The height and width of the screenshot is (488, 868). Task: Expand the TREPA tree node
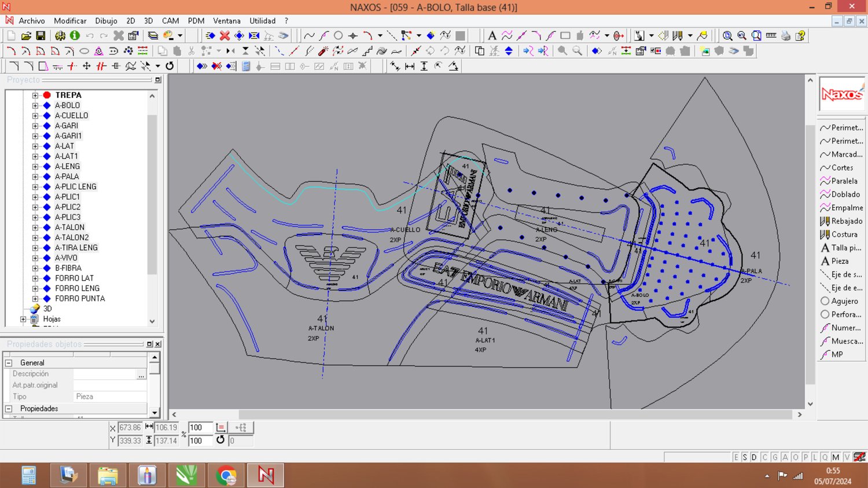[x=35, y=95]
